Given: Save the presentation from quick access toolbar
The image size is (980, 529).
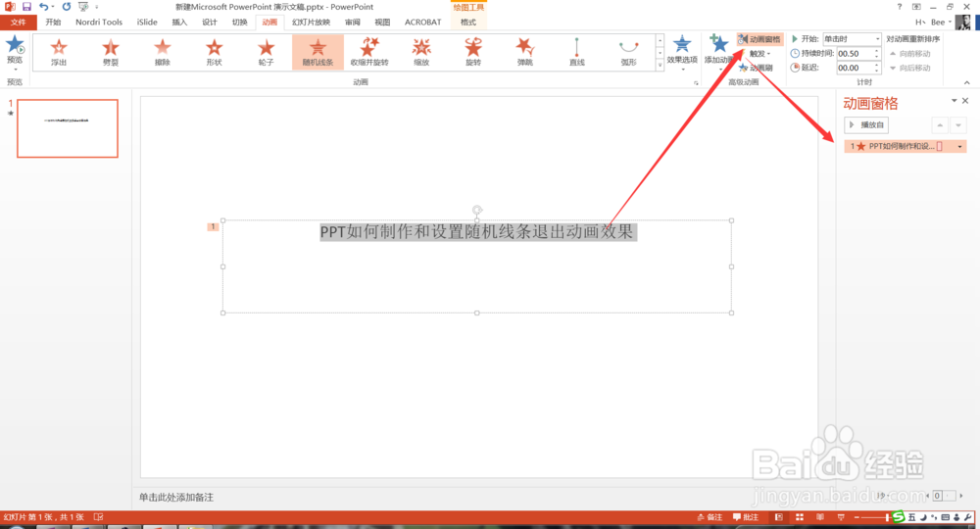Looking at the screenshot, I should [26, 6].
